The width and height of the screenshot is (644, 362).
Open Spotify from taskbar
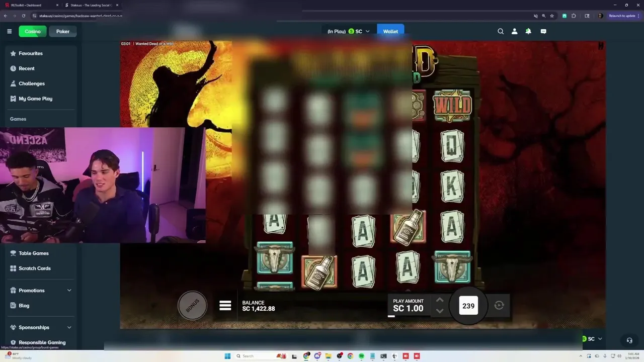[x=362, y=356]
